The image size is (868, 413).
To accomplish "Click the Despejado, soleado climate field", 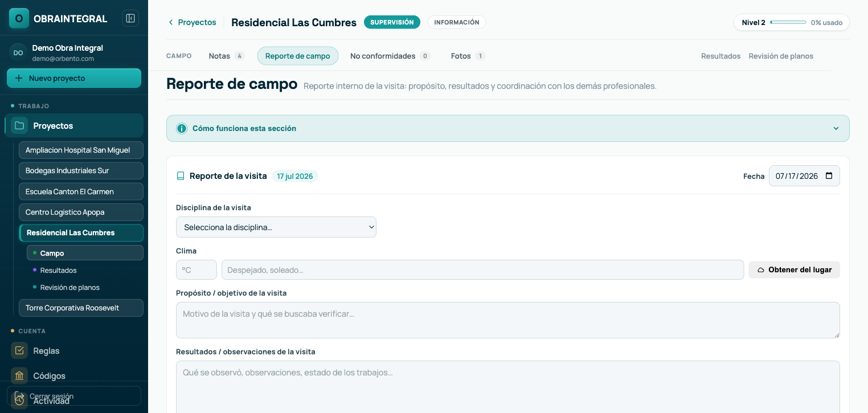I will [x=482, y=269].
